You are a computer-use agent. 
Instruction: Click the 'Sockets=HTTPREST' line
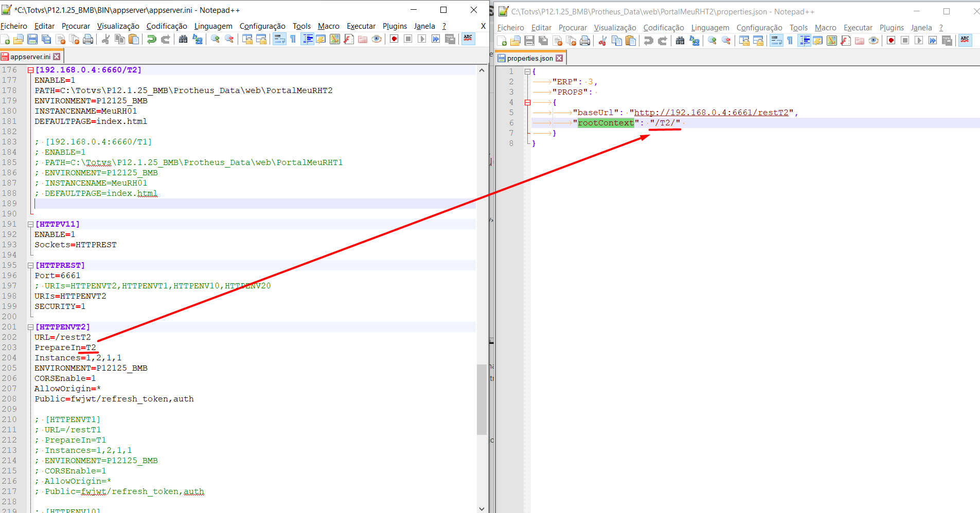coord(76,245)
